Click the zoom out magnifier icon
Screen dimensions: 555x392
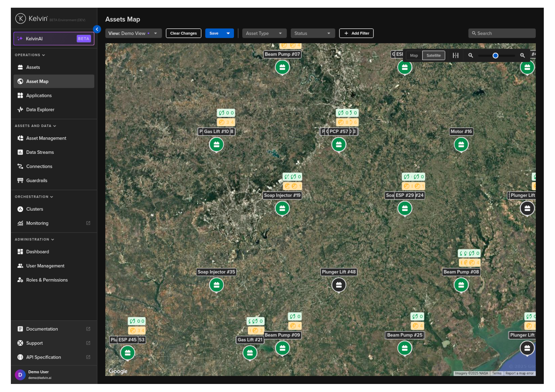pos(471,56)
